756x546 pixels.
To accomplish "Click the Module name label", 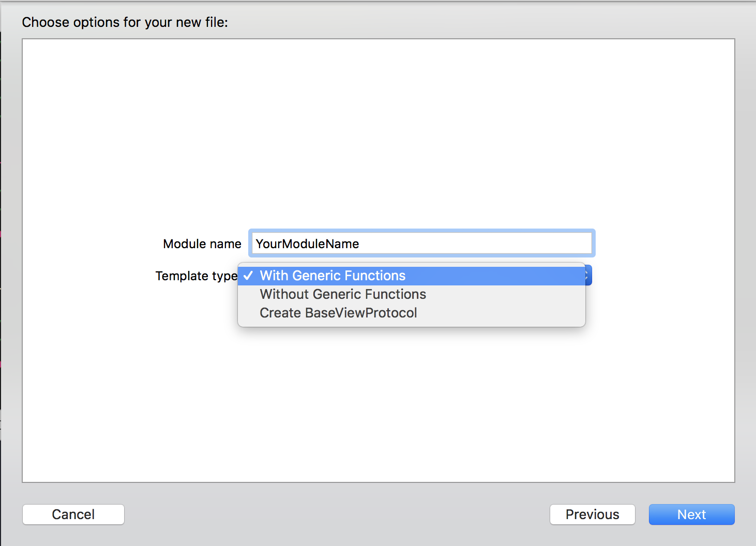I will (202, 244).
